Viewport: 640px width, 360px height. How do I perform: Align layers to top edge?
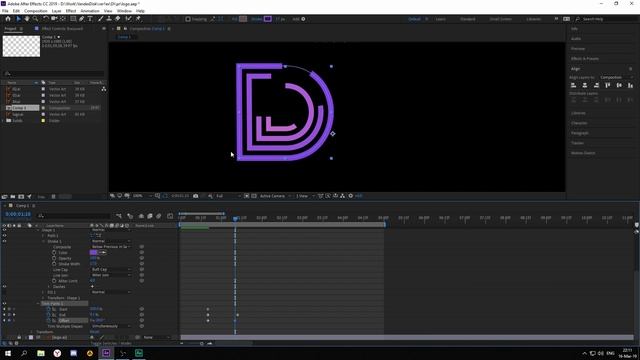click(x=608, y=85)
